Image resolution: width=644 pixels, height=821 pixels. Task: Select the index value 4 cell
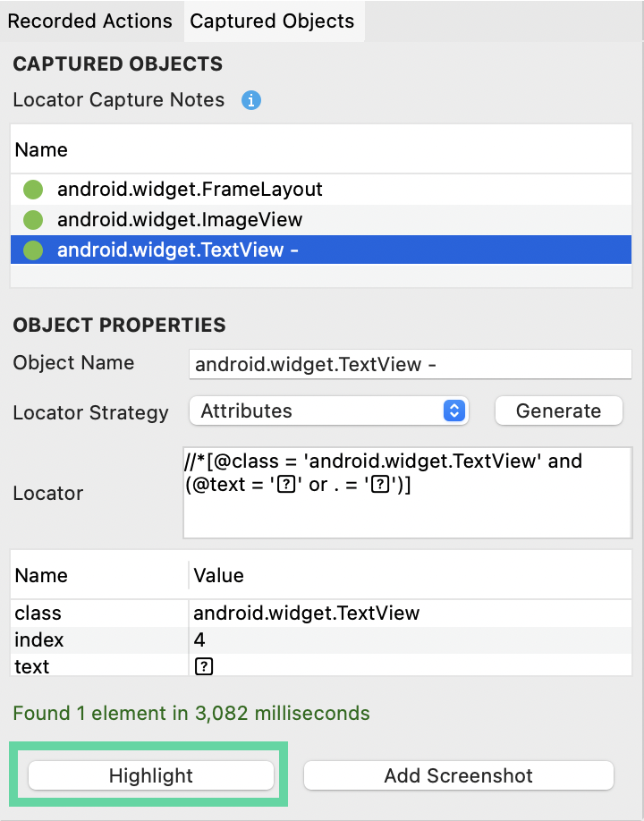(x=410, y=639)
